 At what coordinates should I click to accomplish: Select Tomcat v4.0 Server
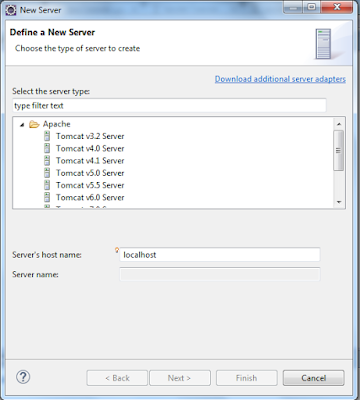pos(90,149)
